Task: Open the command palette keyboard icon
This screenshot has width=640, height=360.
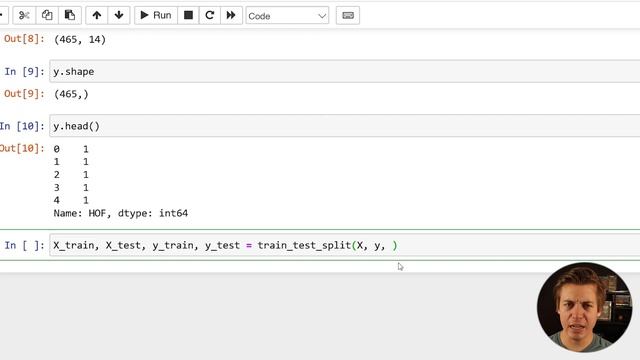Action: (348, 16)
